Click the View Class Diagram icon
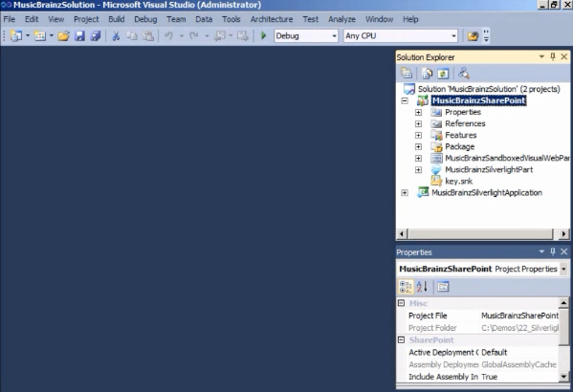 (x=464, y=74)
